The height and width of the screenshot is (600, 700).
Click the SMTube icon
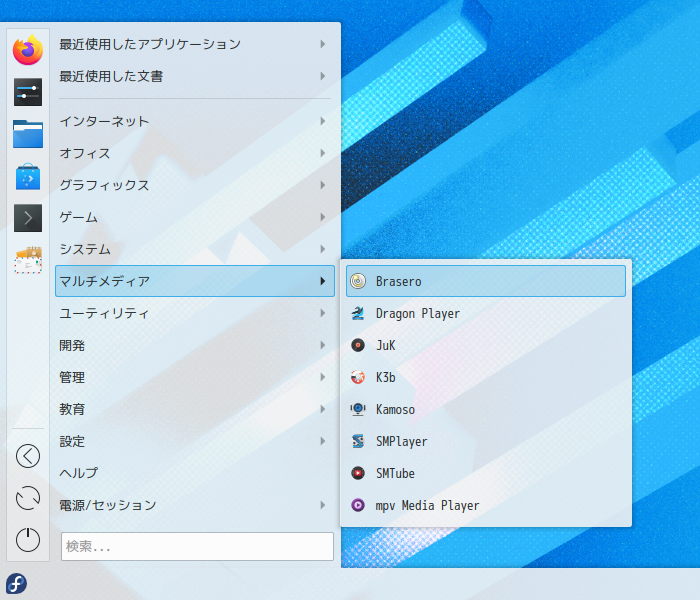tap(358, 473)
